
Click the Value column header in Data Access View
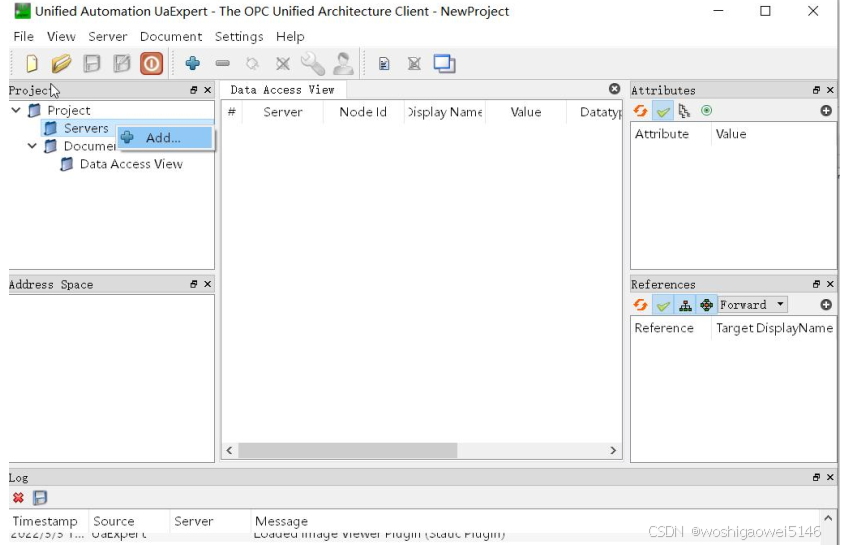click(x=526, y=112)
